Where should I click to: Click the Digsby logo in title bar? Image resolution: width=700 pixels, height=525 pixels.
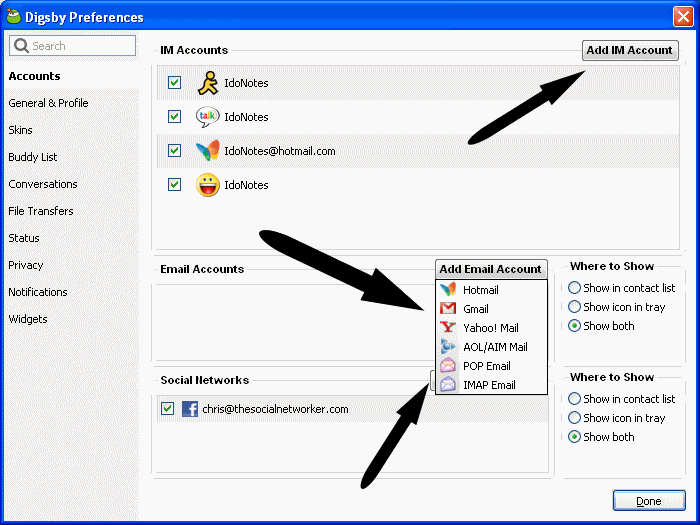click(14, 17)
